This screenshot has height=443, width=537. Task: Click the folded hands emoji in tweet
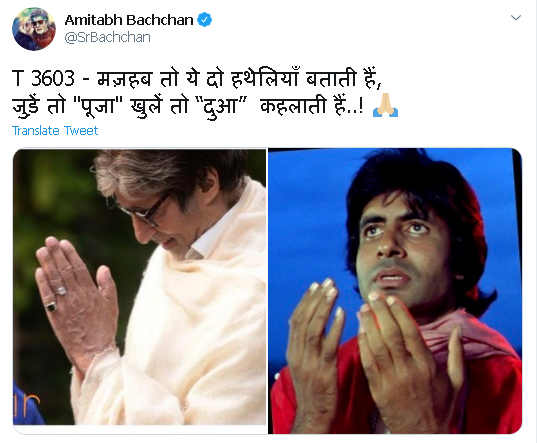(x=385, y=105)
